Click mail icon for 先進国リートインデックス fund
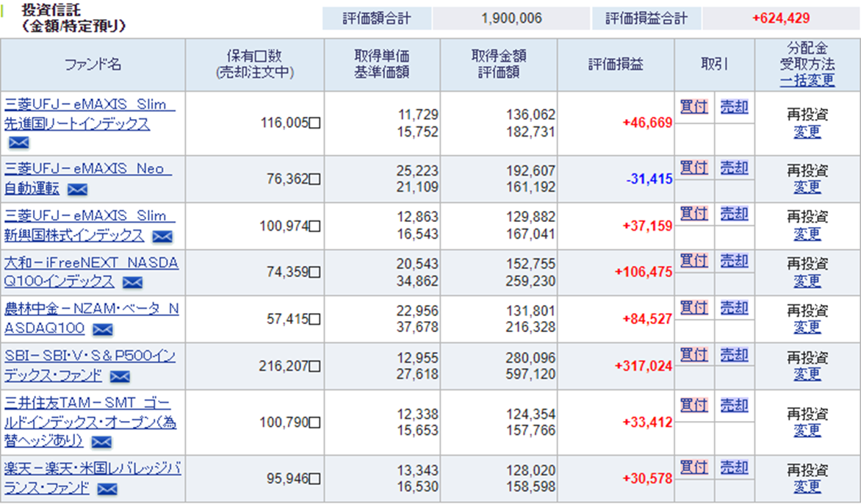 click(18, 143)
